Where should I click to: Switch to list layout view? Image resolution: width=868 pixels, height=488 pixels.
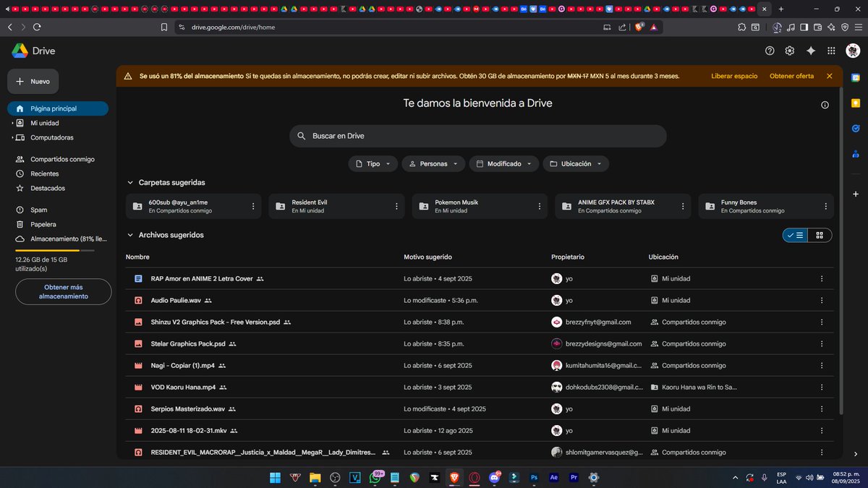796,235
